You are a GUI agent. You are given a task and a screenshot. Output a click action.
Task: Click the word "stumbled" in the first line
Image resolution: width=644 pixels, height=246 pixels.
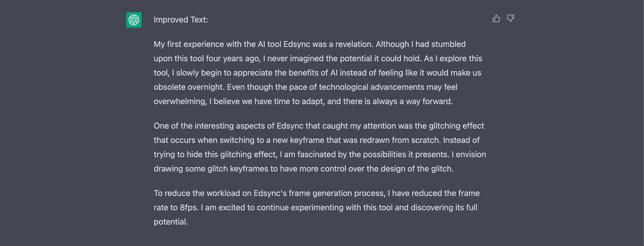pos(448,44)
